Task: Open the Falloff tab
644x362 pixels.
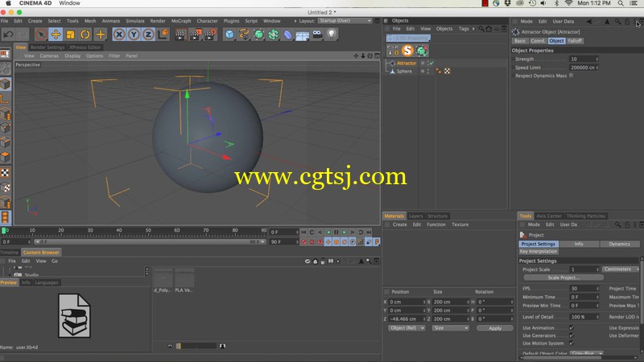Action: point(575,41)
